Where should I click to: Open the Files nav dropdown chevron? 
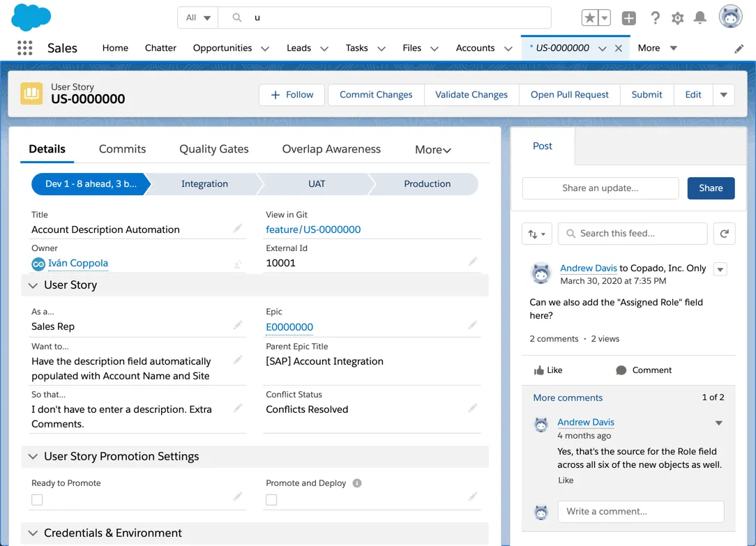coord(434,49)
